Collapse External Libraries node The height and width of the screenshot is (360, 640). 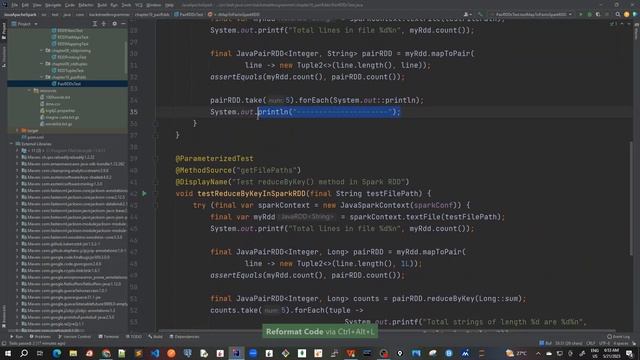pyautogui.click(x=11, y=144)
